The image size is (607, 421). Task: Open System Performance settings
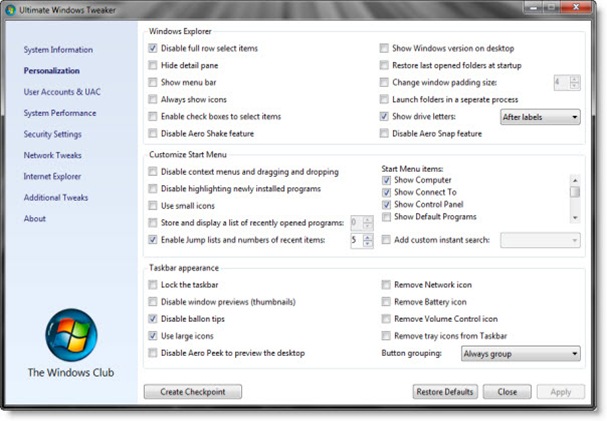tap(60, 113)
